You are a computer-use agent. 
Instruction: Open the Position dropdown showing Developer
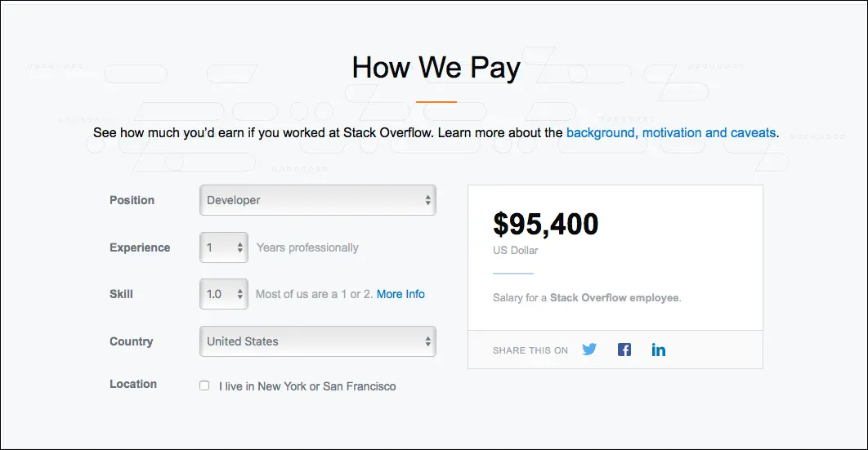[317, 200]
